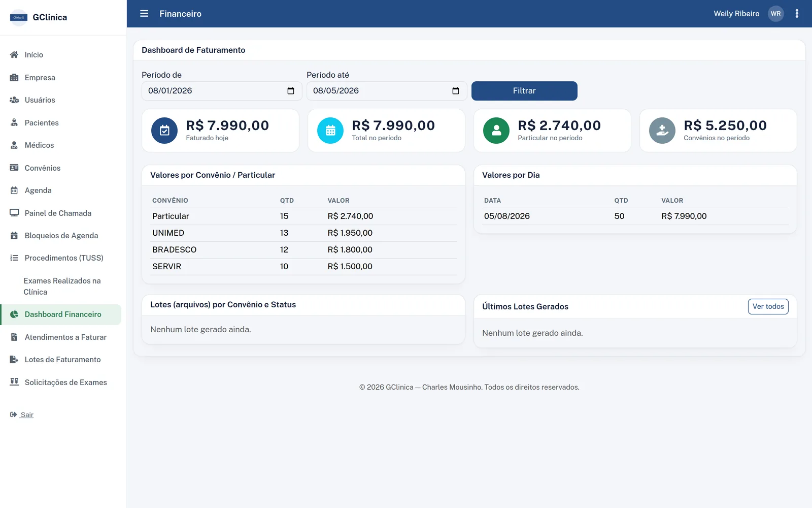Click the Procedimentos (TUSS) list icon

coord(14,258)
